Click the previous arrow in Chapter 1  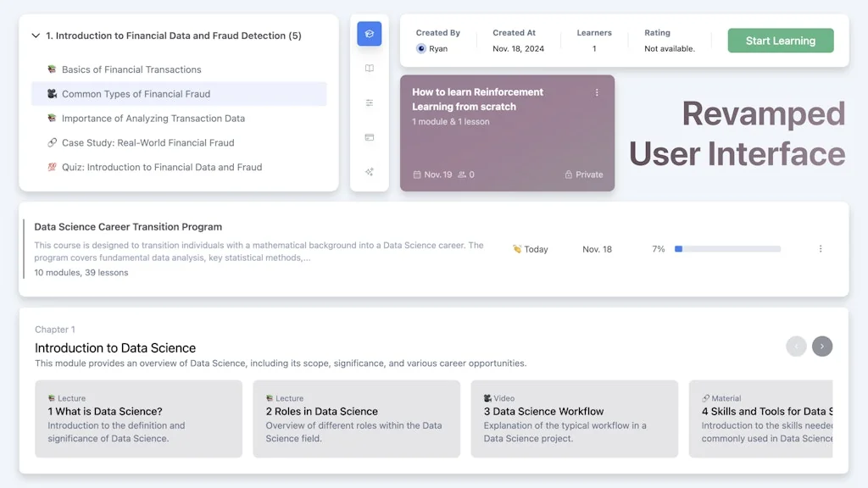tap(796, 346)
